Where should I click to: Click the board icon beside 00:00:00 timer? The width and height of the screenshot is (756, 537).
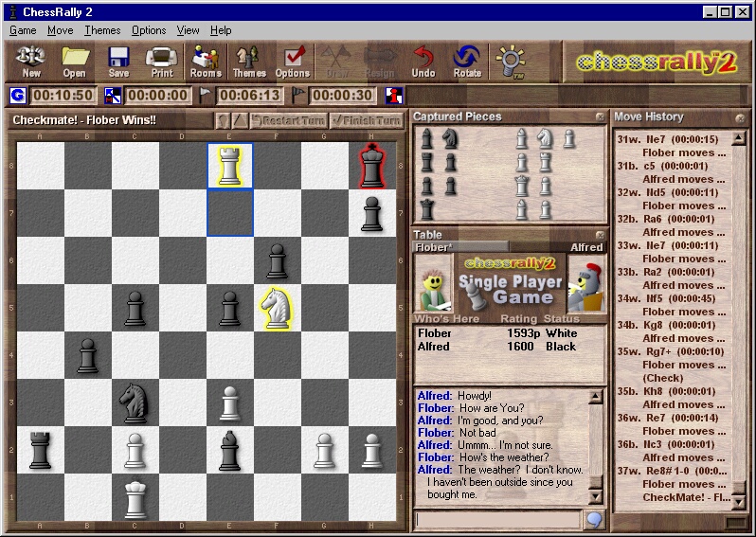[113, 96]
